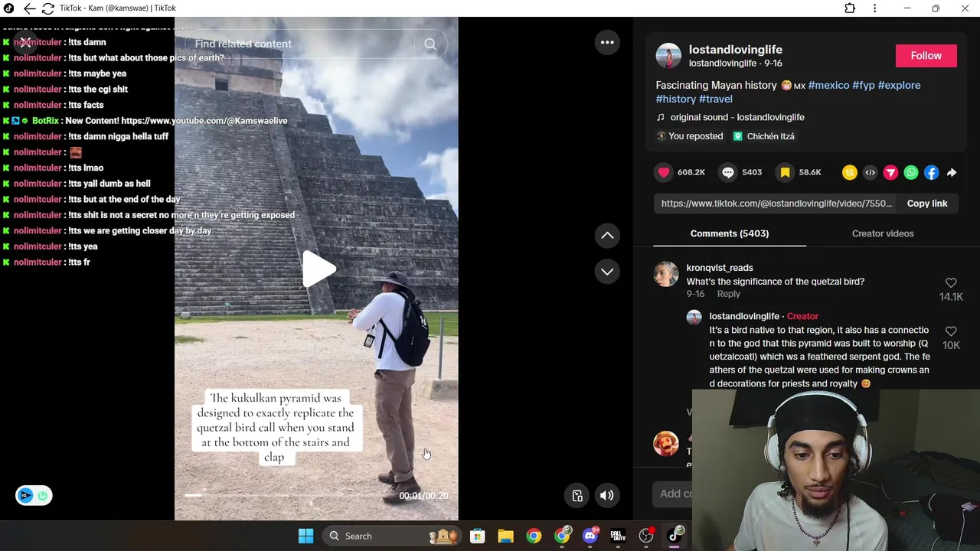Image resolution: width=980 pixels, height=551 pixels.
Task: Click the yellow repost icon
Action: [x=849, y=173]
